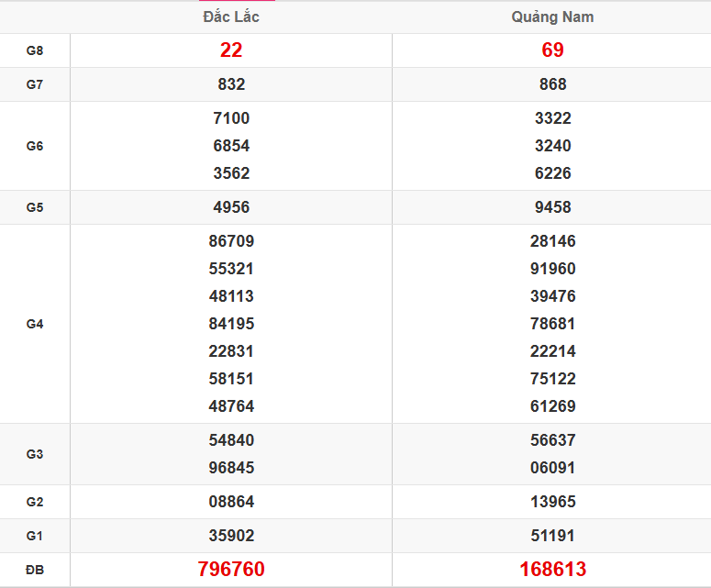This screenshot has height=588, width=711.
Task: Select G3 result 06091
Action: click(x=552, y=468)
